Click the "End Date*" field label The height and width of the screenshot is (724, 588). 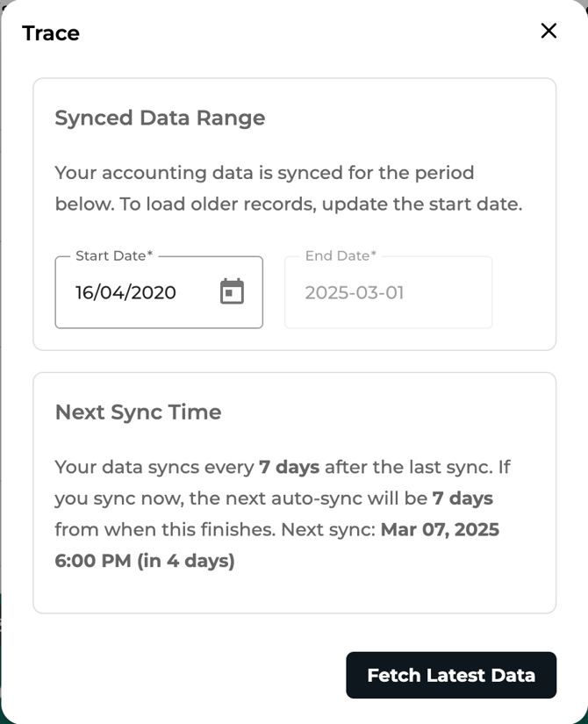pos(341,255)
